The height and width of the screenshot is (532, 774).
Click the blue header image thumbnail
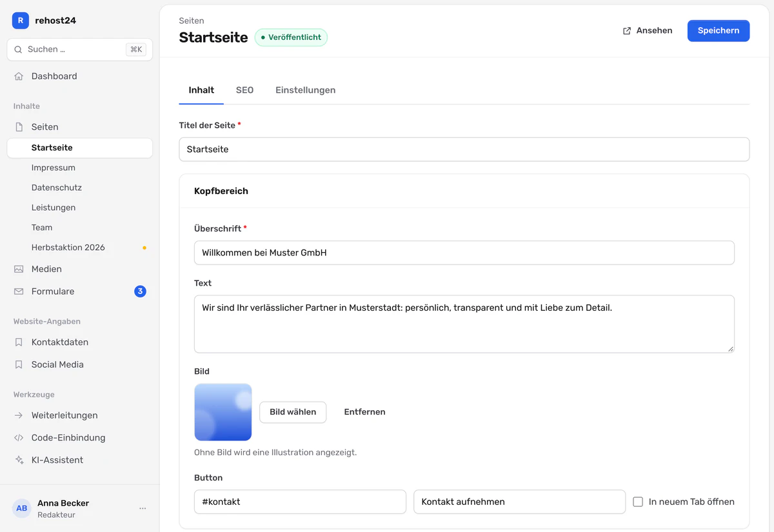point(223,412)
